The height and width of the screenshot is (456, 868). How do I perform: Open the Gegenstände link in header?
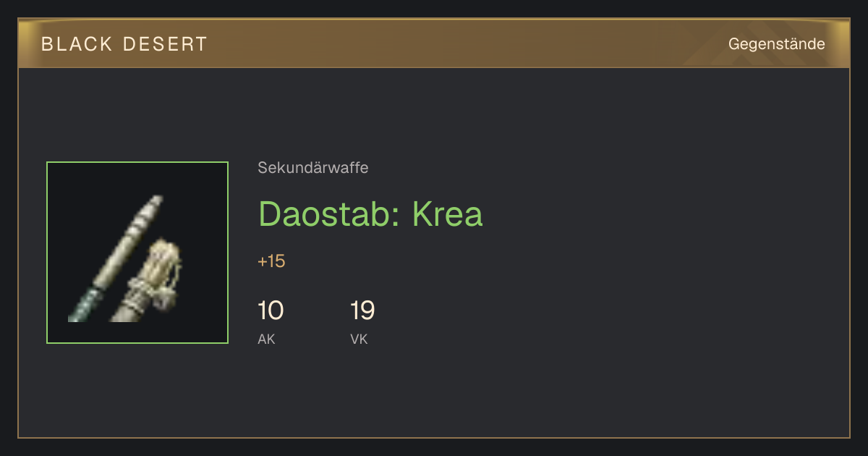[776, 44]
